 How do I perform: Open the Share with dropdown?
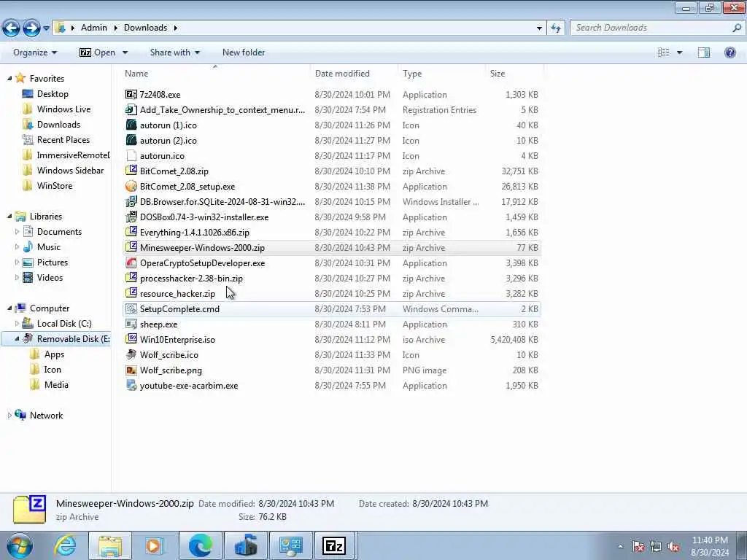[x=175, y=52]
